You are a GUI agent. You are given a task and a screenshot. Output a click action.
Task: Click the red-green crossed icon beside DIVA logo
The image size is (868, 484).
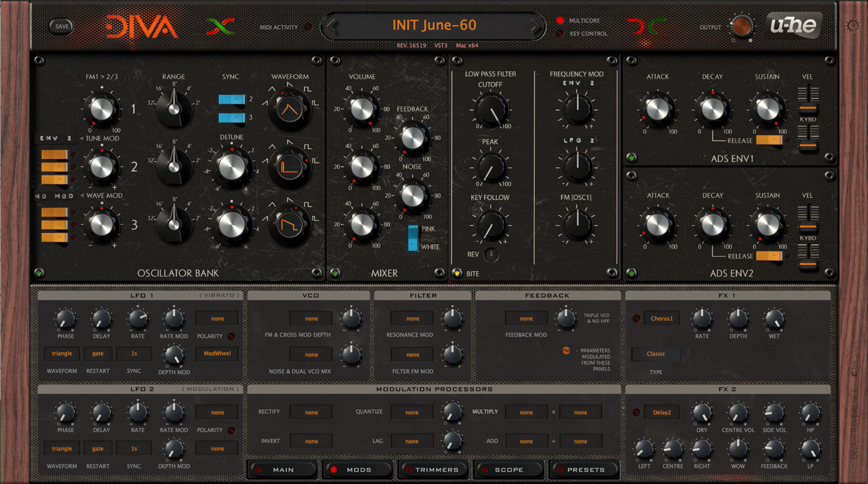click(220, 27)
